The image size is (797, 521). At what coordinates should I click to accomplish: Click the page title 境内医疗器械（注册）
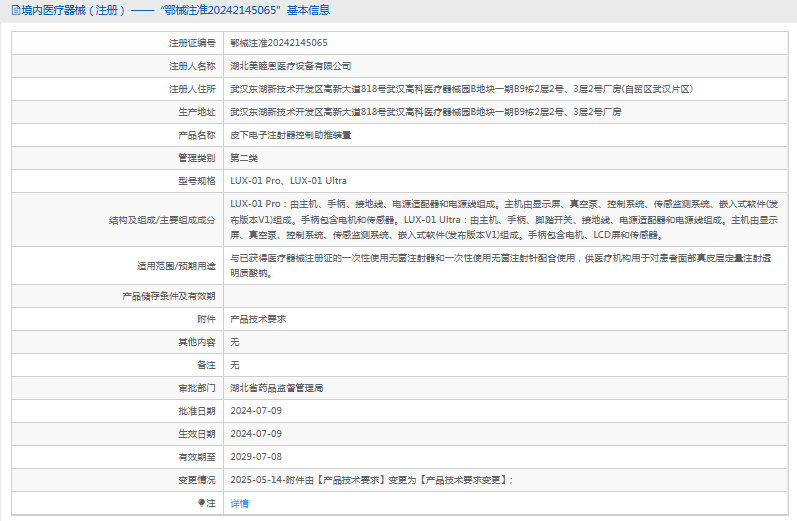click(74, 10)
